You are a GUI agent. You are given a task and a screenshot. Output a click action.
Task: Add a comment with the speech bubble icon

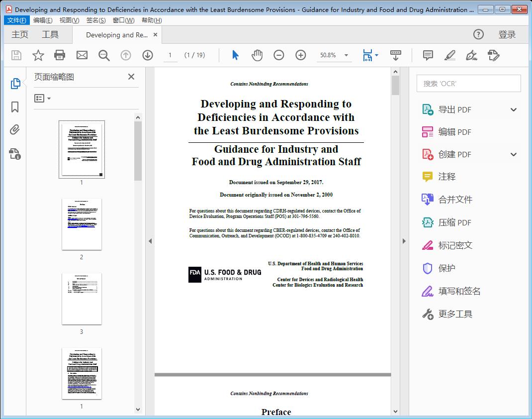pos(428,55)
